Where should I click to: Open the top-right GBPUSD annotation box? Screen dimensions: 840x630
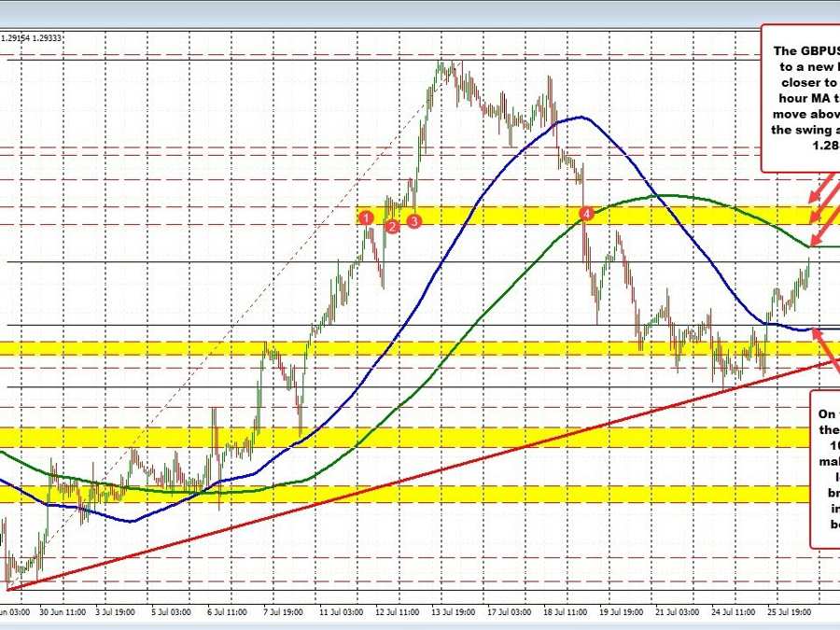click(x=801, y=98)
